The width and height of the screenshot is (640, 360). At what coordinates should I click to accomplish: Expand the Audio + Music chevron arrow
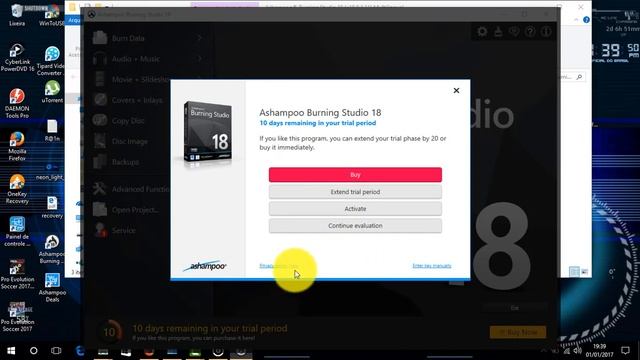click(x=199, y=59)
